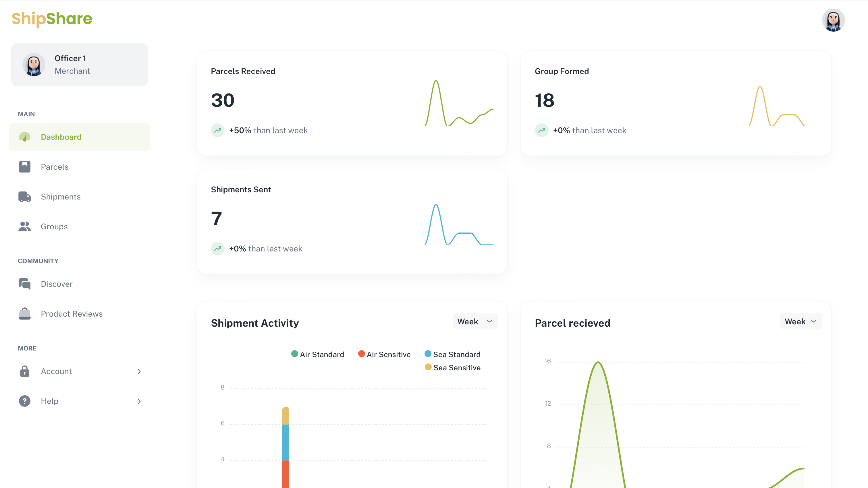Image resolution: width=868 pixels, height=488 pixels.
Task: Click the Parcels box icon
Action: pyautogui.click(x=25, y=167)
